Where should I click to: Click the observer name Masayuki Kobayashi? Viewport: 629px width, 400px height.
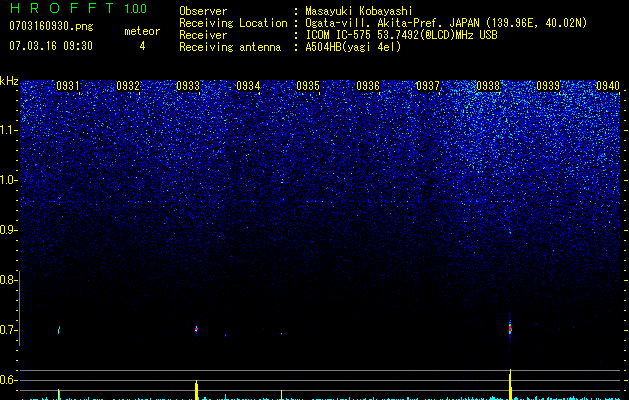click(x=359, y=11)
